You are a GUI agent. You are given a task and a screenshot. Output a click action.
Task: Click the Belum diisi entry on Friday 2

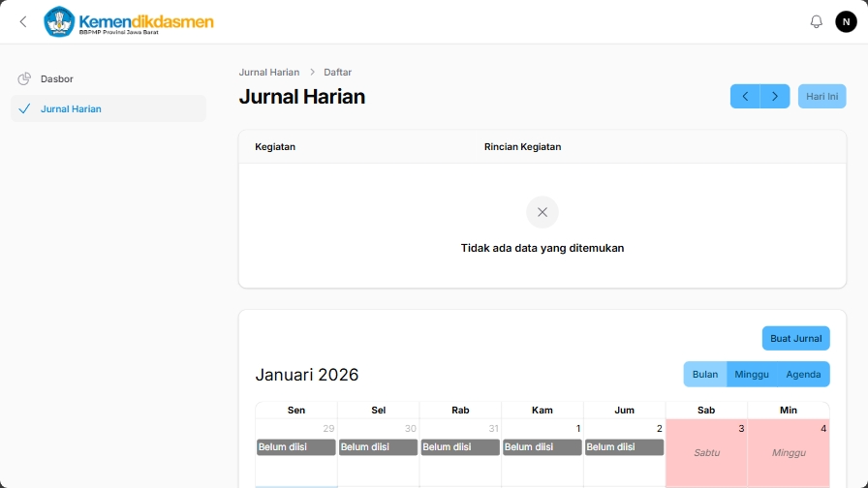pos(624,447)
